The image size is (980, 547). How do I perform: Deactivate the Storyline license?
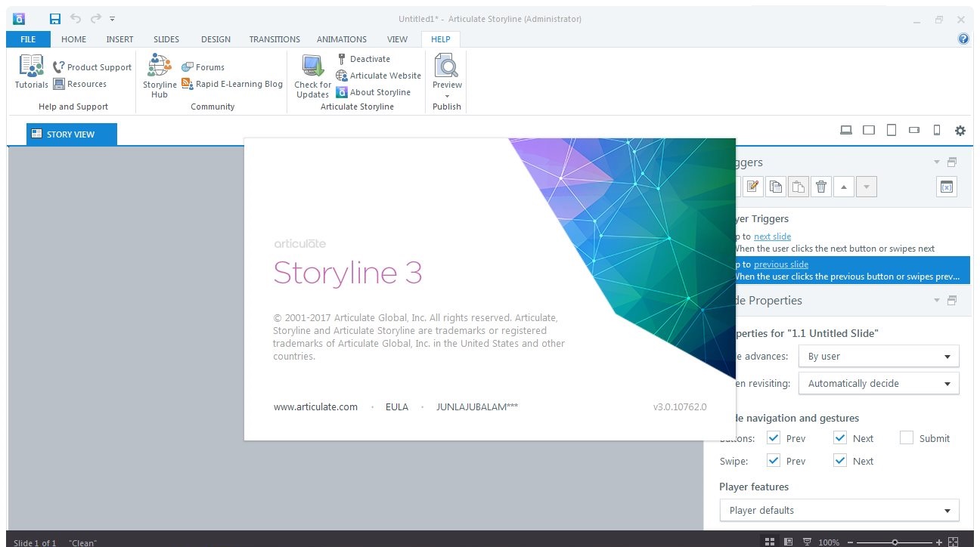[363, 59]
